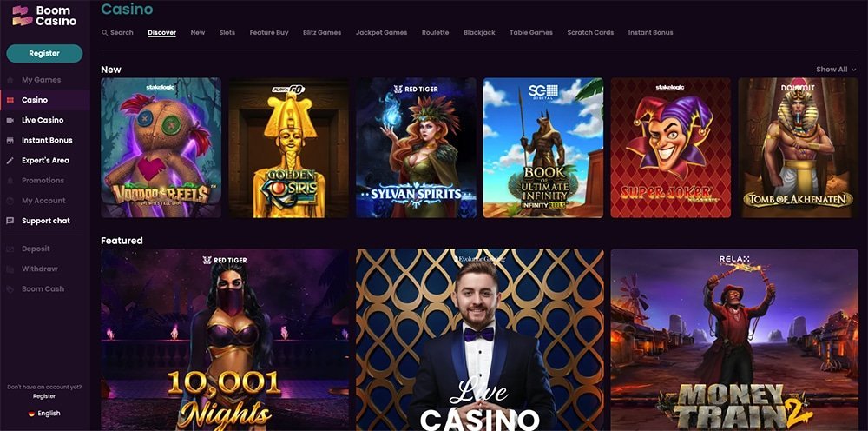Launch the Tomb of Akhenaten game
This screenshot has width=868, height=431.
coord(798,148)
